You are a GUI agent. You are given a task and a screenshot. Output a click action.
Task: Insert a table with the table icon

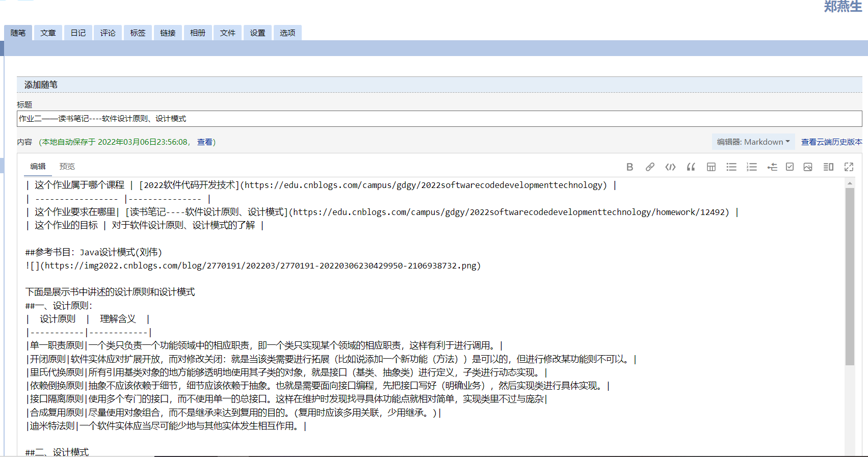click(x=711, y=167)
